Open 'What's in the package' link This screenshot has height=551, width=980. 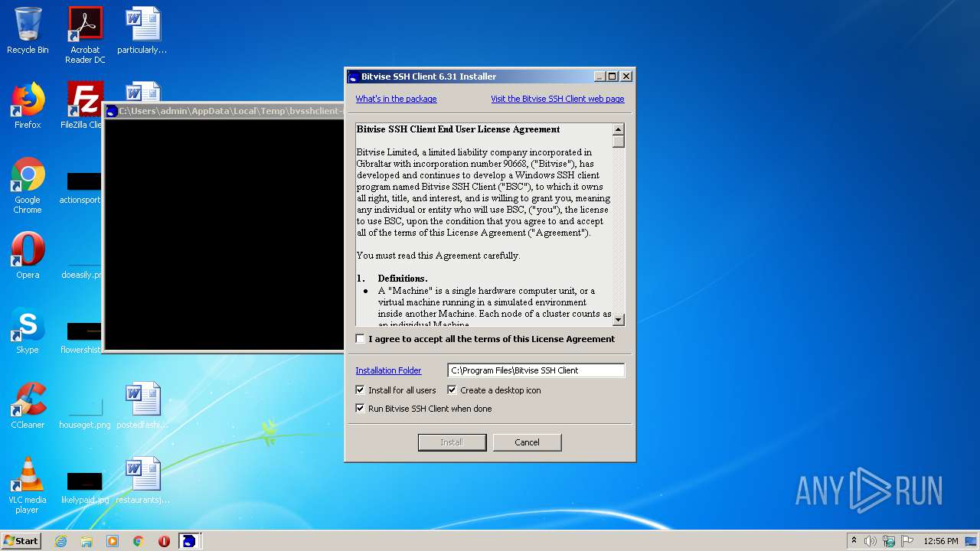point(396,99)
